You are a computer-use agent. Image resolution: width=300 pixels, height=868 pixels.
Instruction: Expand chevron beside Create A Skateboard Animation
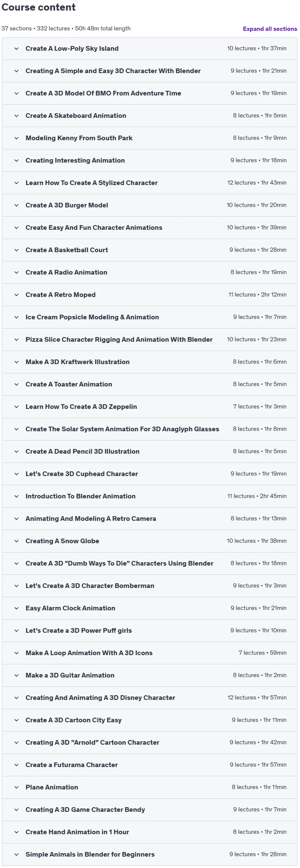tap(16, 116)
